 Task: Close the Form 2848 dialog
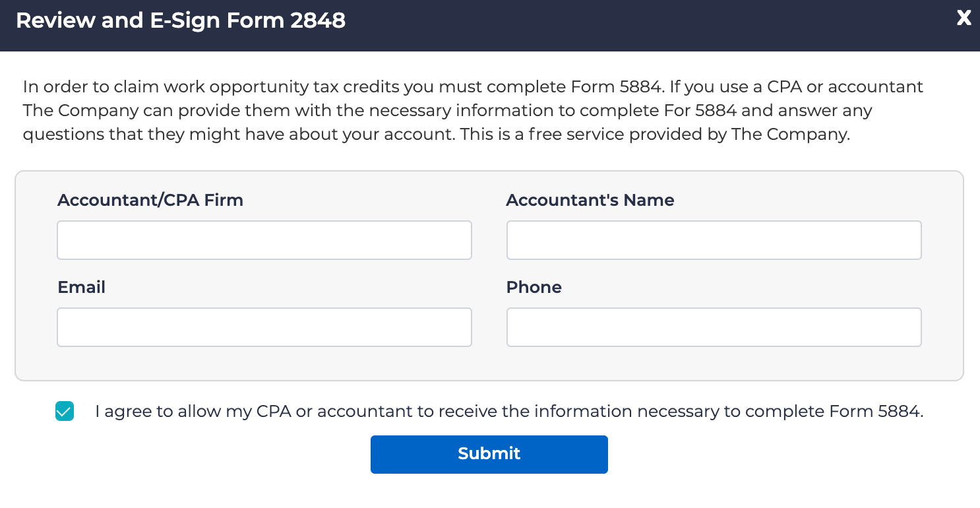pyautogui.click(x=964, y=18)
